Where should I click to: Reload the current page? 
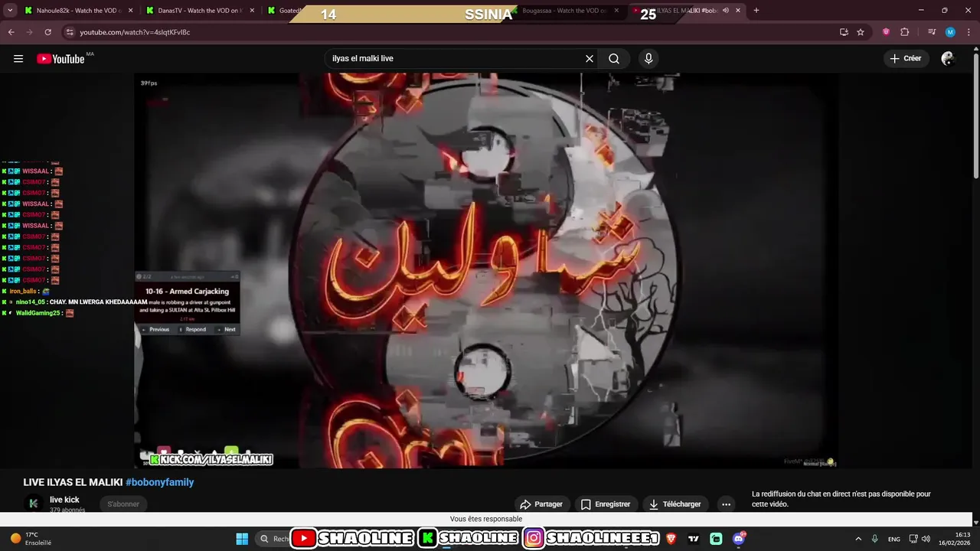pos(48,32)
